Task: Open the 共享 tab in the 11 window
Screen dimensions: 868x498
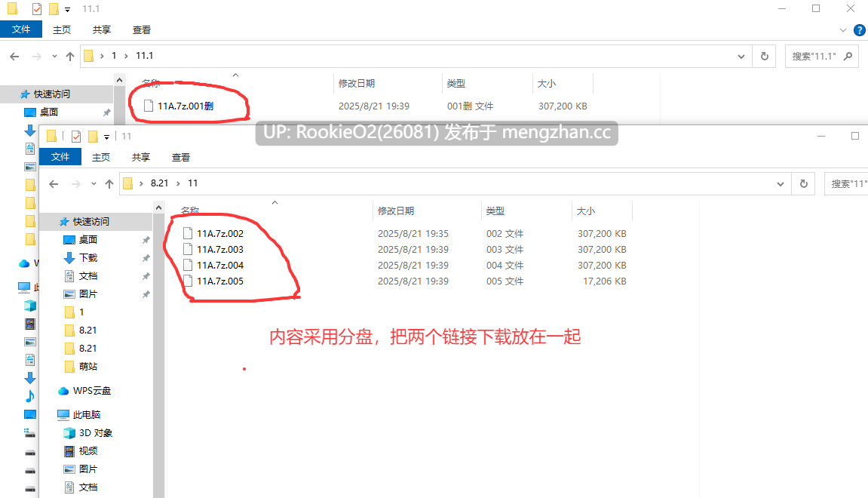Action: [140, 157]
